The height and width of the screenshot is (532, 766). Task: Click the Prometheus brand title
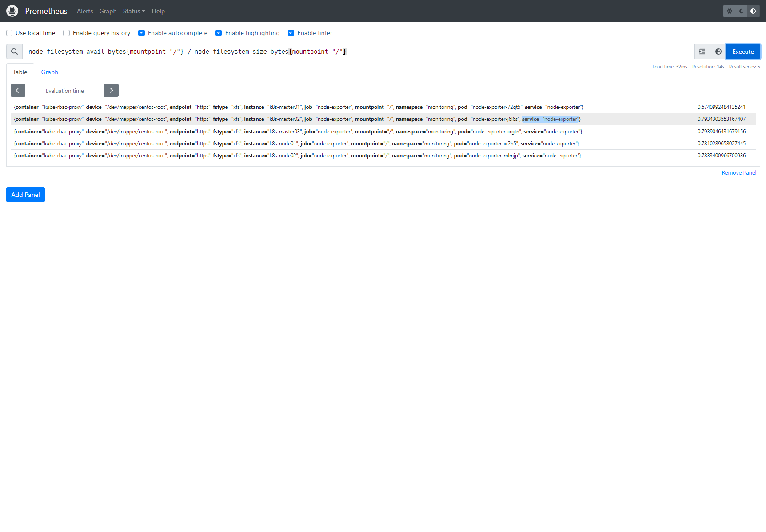pyautogui.click(x=46, y=11)
